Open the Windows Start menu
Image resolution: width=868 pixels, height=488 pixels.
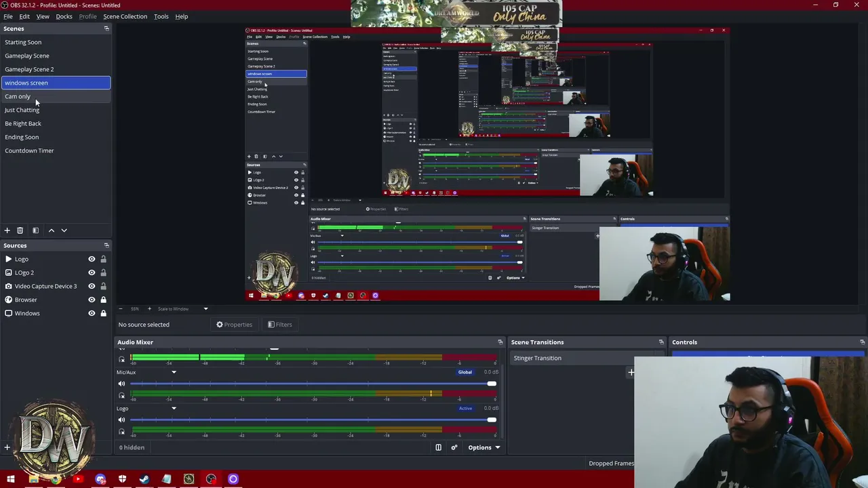click(x=11, y=479)
